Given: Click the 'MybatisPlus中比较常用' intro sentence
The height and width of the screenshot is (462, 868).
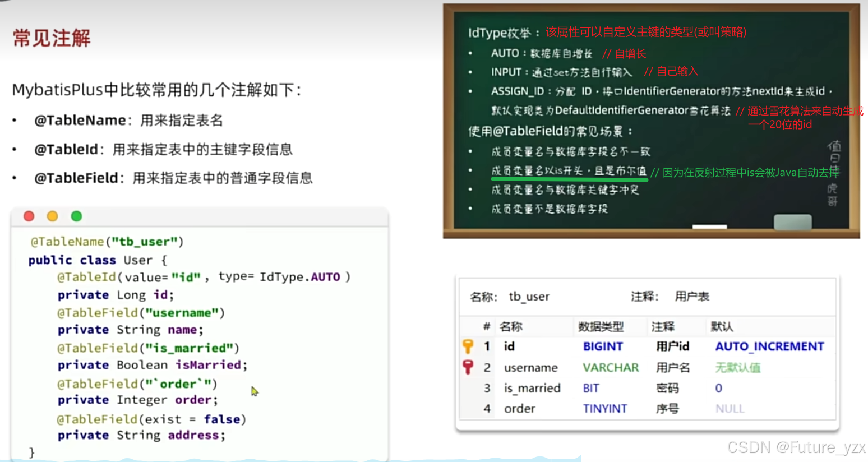Looking at the screenshot, I should point(157,90).
